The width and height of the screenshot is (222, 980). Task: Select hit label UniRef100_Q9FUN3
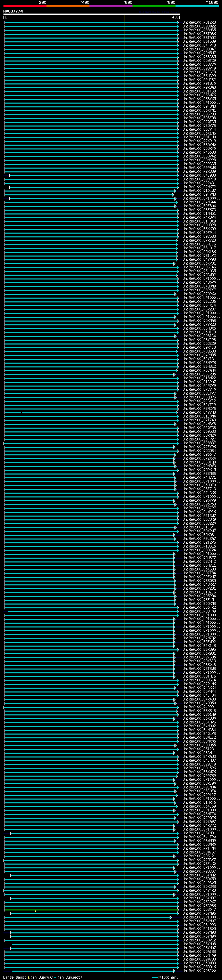tap(199, 106)
